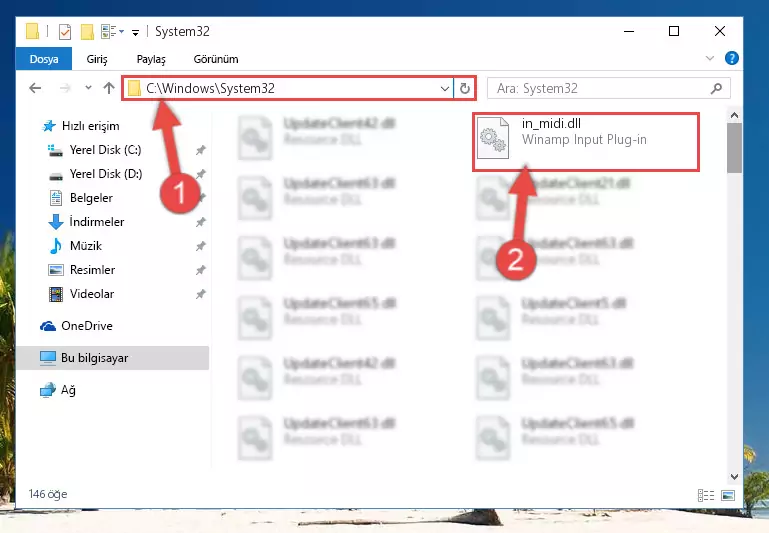Image resolution: width=769 pixels, height=533 pixels.
Task: Go up one folder level
Action: point(109,88)
